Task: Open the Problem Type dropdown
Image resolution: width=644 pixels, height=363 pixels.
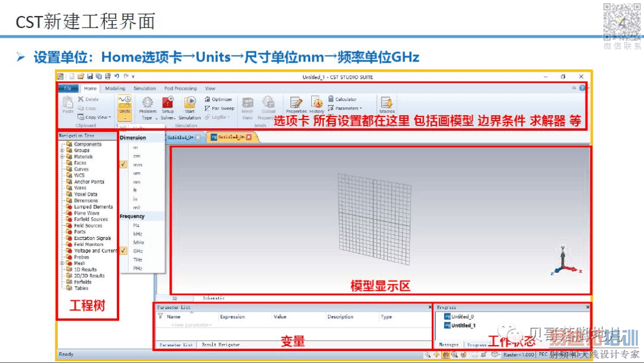Action: [147, 108]
